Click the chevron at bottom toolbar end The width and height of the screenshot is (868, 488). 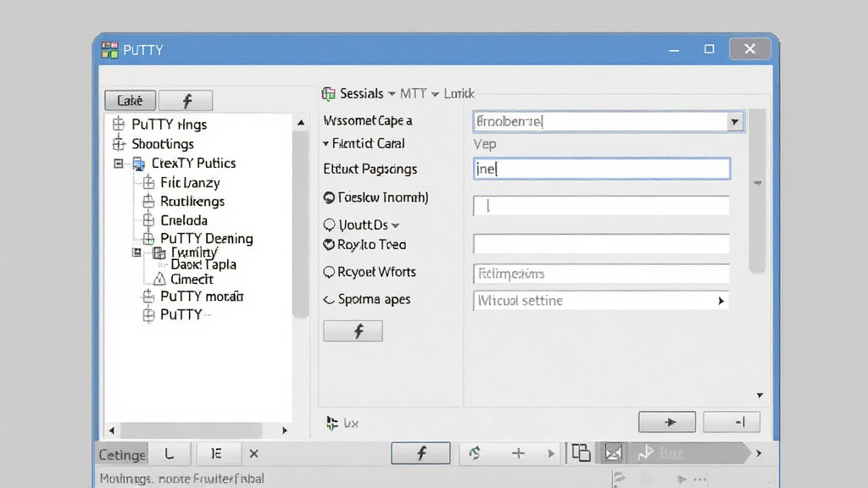[759, 453]
